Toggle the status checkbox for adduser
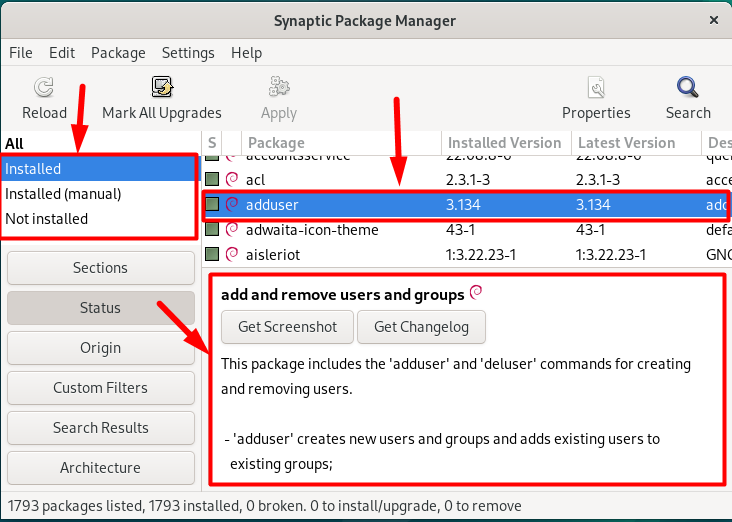This screenshot has height=522, width=732. 212,205
